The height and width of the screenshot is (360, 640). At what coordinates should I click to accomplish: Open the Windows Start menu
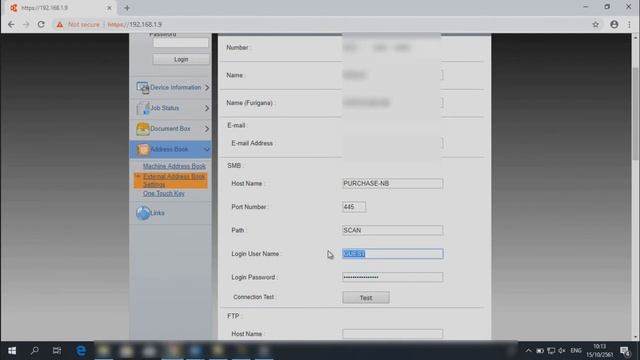(12, 351)
